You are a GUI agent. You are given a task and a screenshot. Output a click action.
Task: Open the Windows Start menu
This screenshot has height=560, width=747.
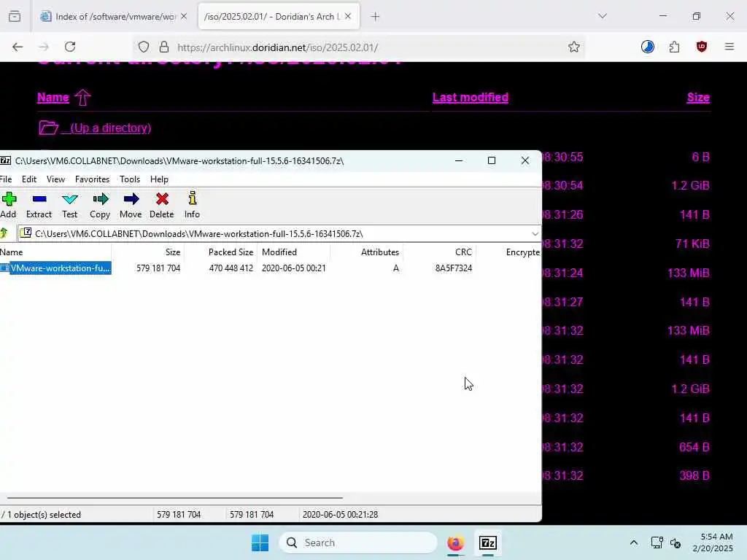click(260, 542)
